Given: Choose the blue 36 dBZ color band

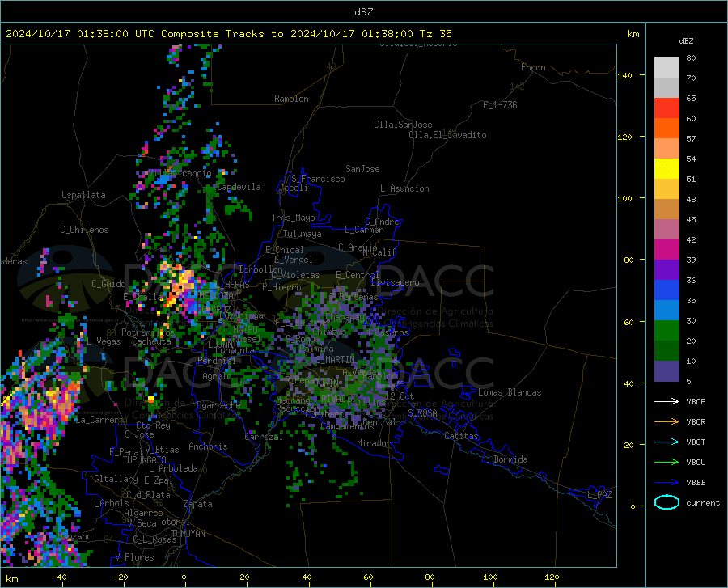Looking at the screenshot, I should pos(667,290).
